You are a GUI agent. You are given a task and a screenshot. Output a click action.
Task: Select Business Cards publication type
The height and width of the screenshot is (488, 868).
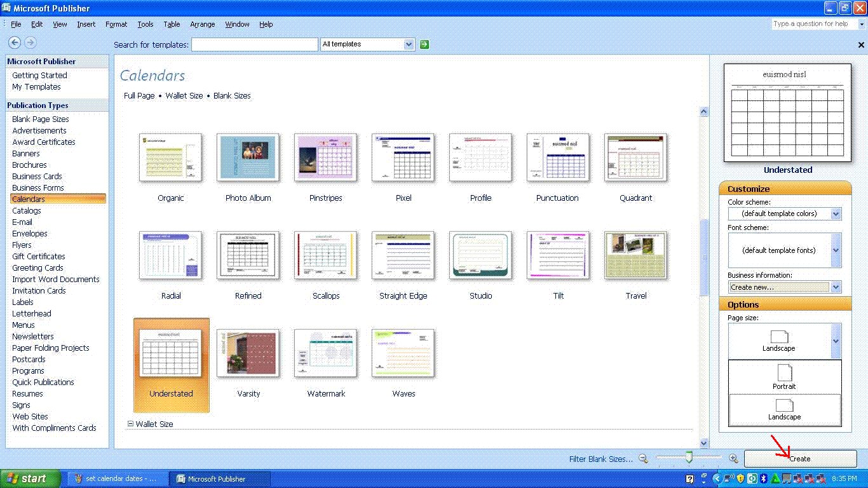(37, 176)
